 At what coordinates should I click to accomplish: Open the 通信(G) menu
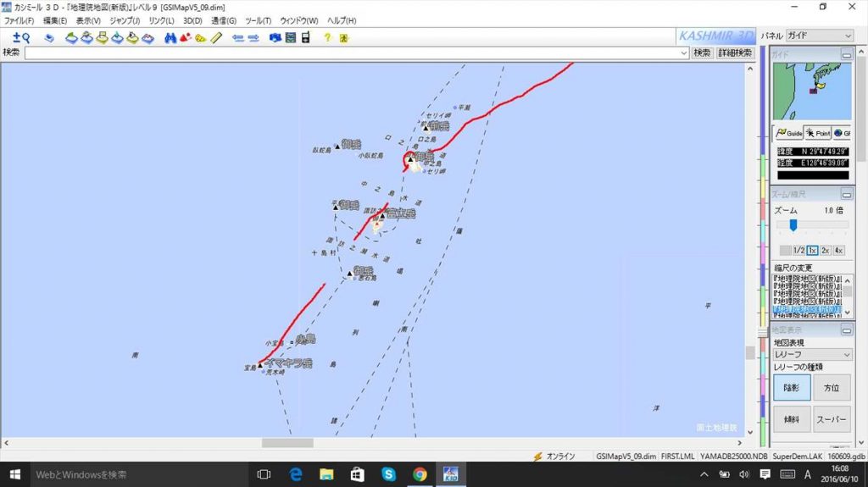[224, 20]
